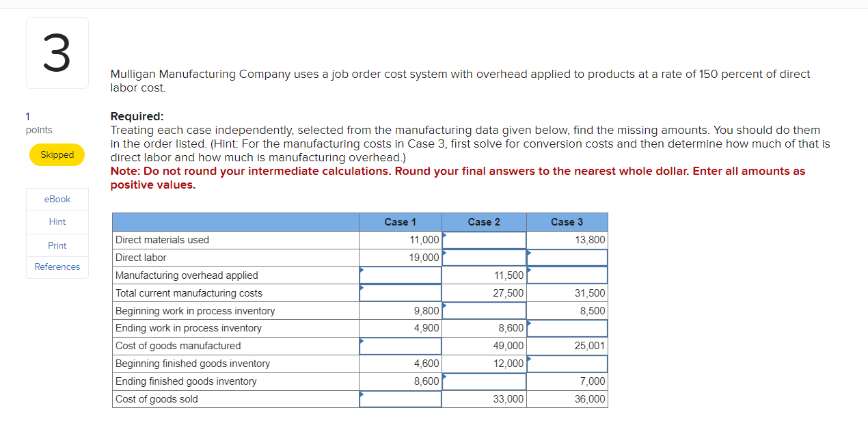The image size is (868, 436).
Task: Open the eBook resource
Action: click(x=57, y=199)
